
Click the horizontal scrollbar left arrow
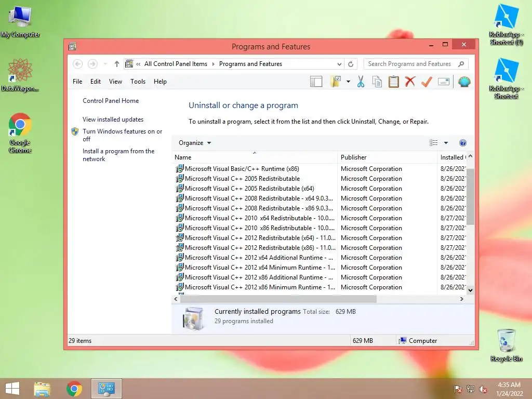[176, 299]
